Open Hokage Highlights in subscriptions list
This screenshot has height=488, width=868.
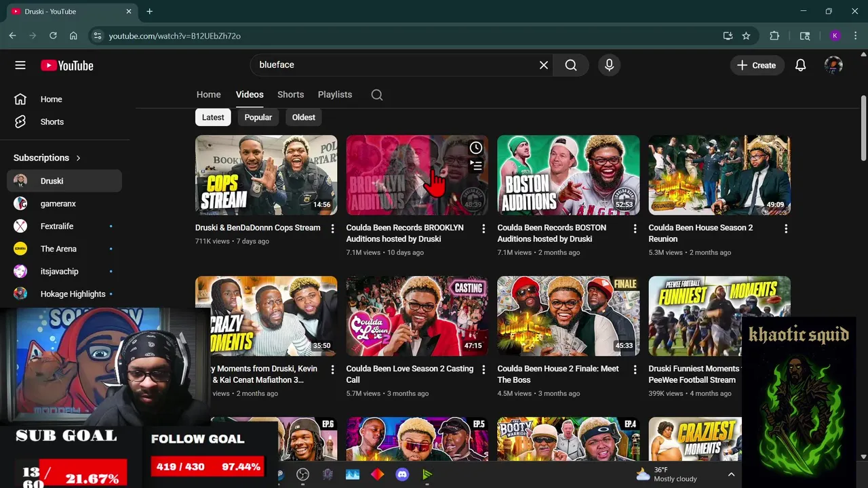tap(64, 294)
